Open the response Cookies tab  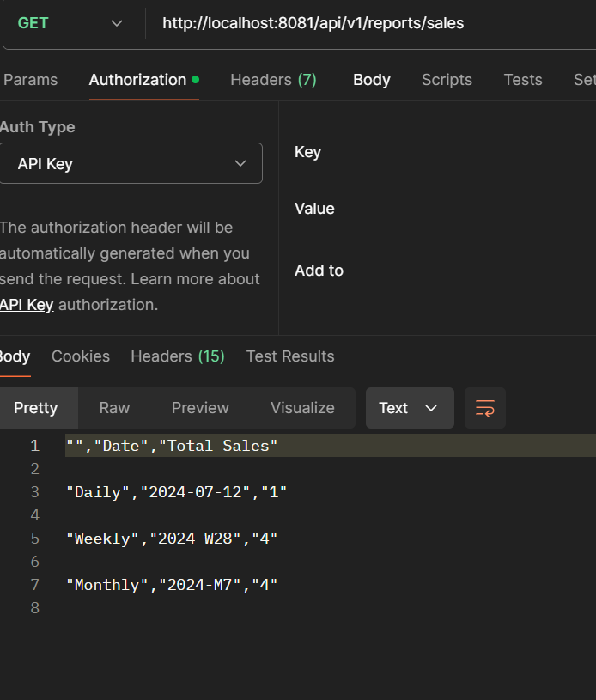pyautogui.click(x=81, y=356)
